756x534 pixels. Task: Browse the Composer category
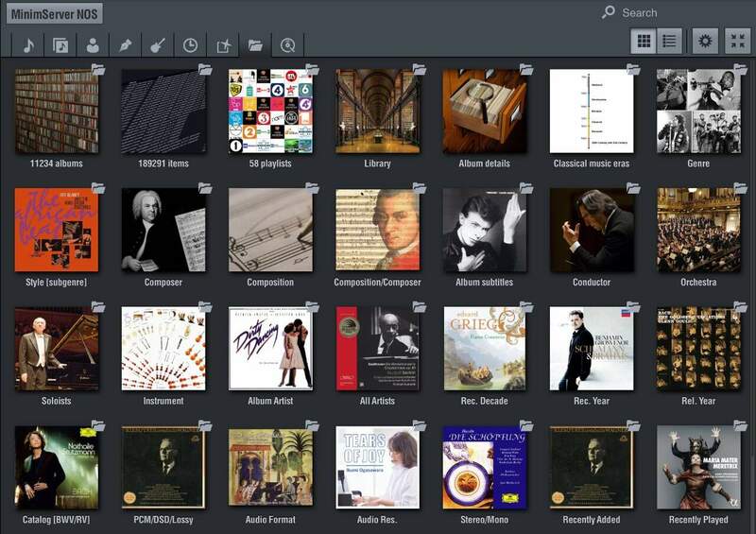click(163, 231)
